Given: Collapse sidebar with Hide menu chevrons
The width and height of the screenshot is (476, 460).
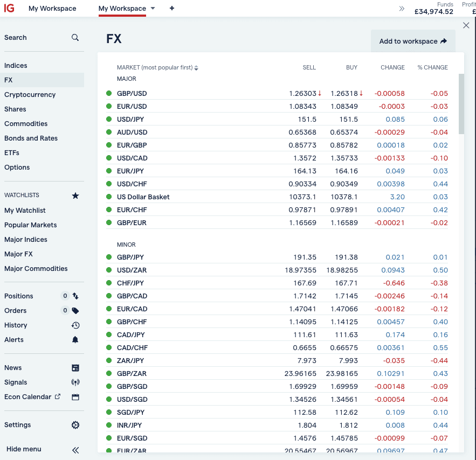Looking at the screenshot, I should click(75, 450).
